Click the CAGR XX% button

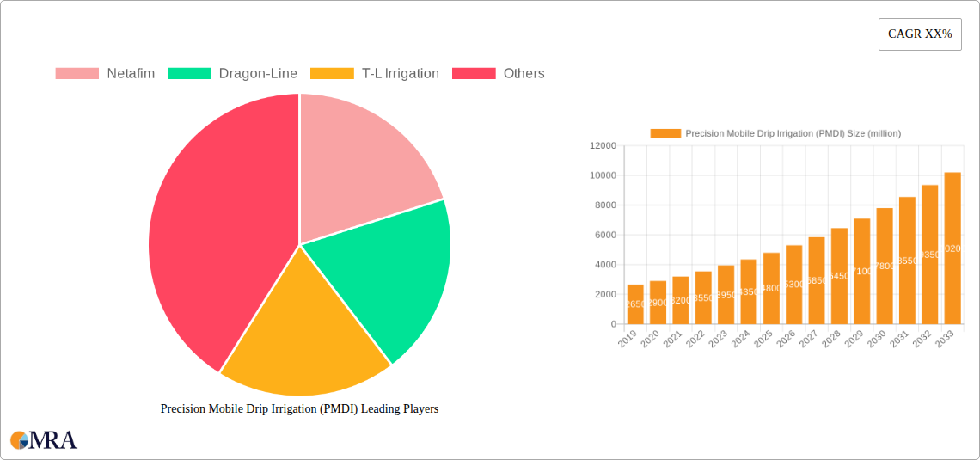point(919,34)
